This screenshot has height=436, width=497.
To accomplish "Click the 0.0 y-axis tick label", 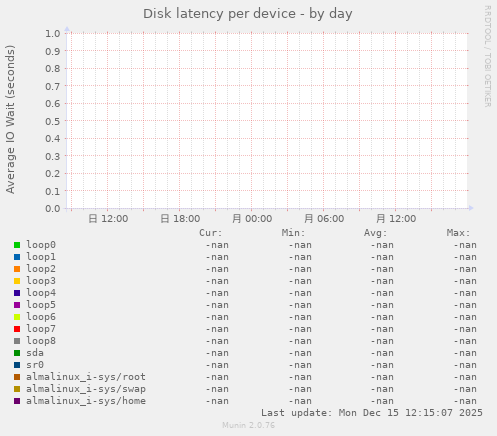I will [53, 209].
